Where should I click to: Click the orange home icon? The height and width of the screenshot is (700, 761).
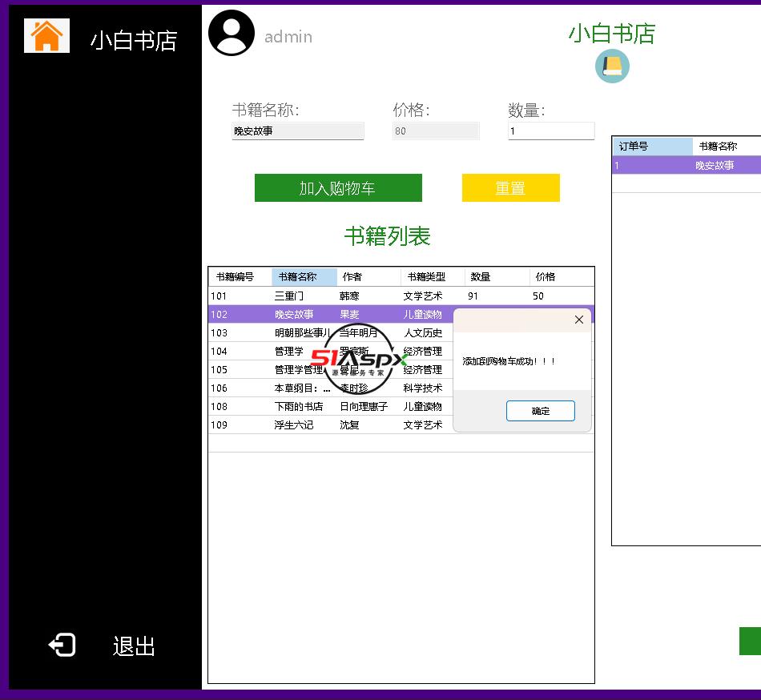(46, 36)
